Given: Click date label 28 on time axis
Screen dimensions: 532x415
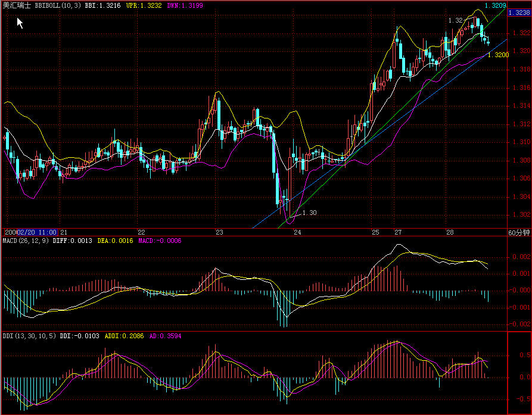Looking at the screenshot, I should (x=450, y=232).
